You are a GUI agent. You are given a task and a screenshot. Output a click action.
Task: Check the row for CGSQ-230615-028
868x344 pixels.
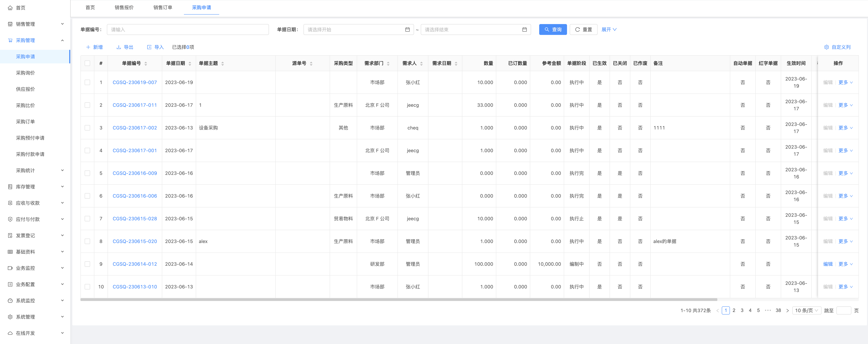point(87,219)
